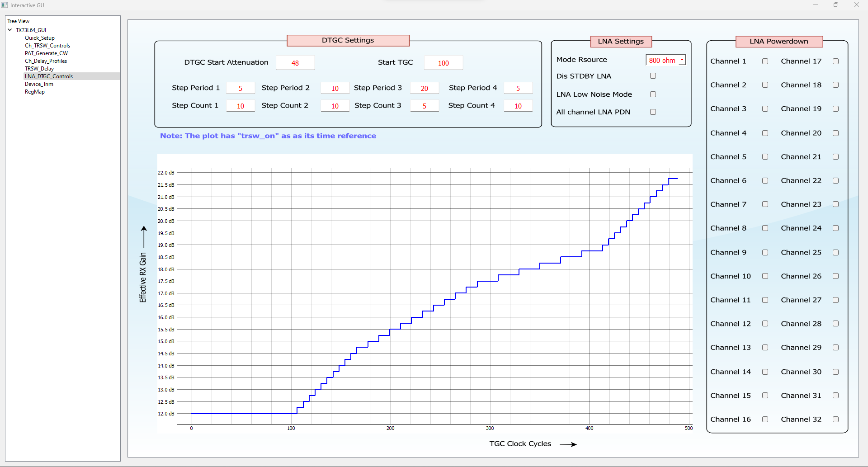Check All channel LNA PDN box
This screenshot has width=868, height=467.
point(653,112)
